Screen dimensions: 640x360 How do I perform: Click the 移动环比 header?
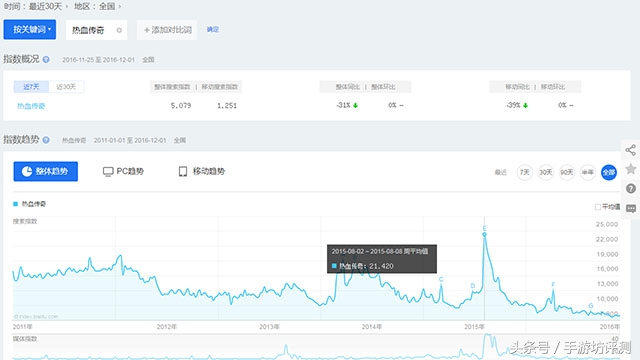click(x=553, y=87)
